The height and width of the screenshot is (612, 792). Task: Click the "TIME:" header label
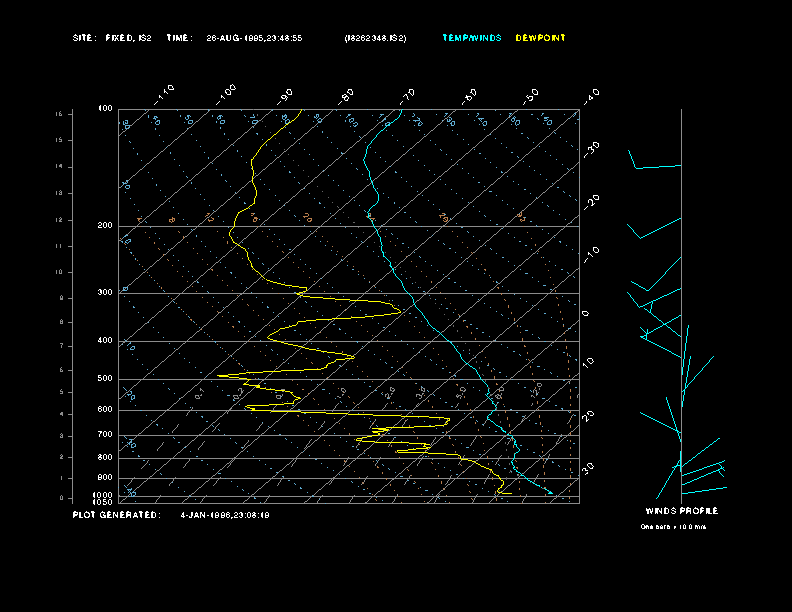click(x=179, y=38)
